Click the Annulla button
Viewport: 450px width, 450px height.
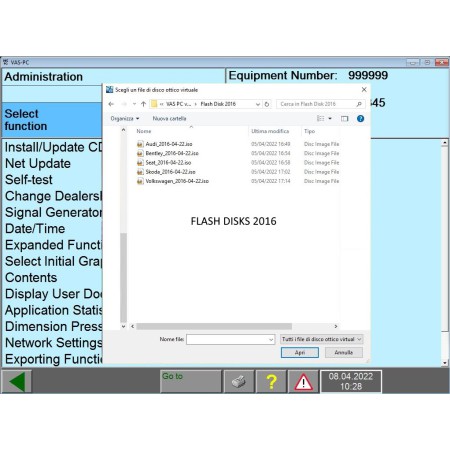click(344, 352)
